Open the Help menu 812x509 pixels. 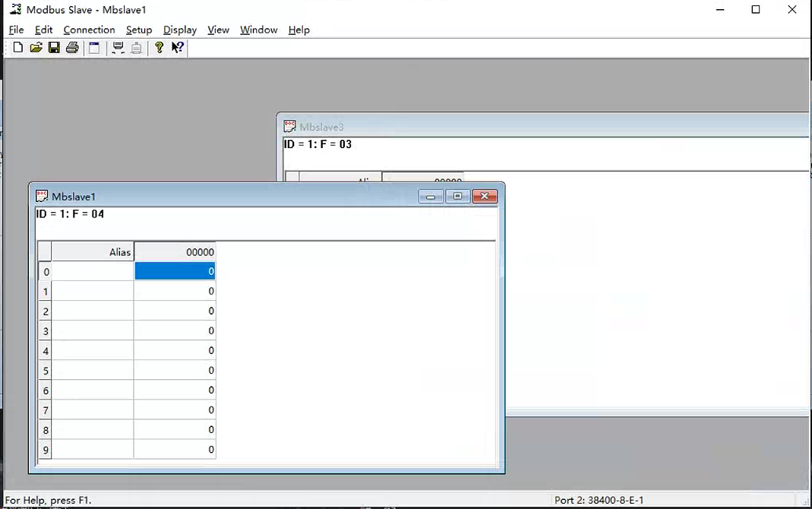(x=299, y=30)
